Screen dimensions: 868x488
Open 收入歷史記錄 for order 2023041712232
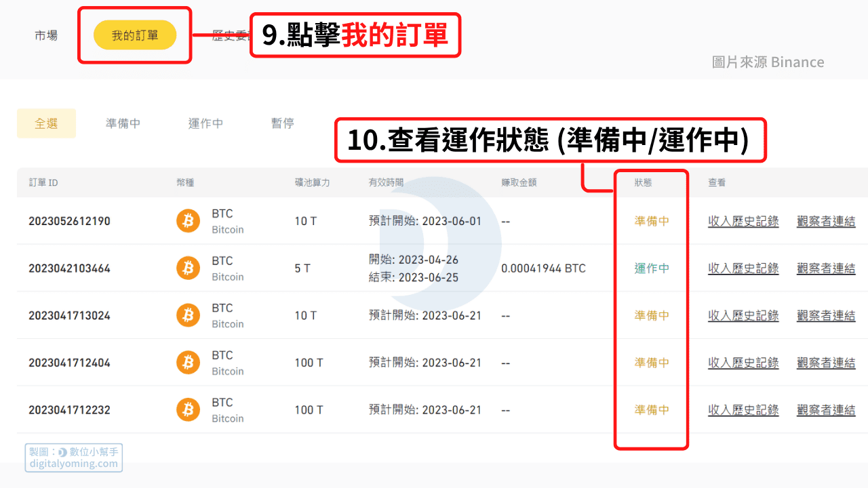click(743, 410)
